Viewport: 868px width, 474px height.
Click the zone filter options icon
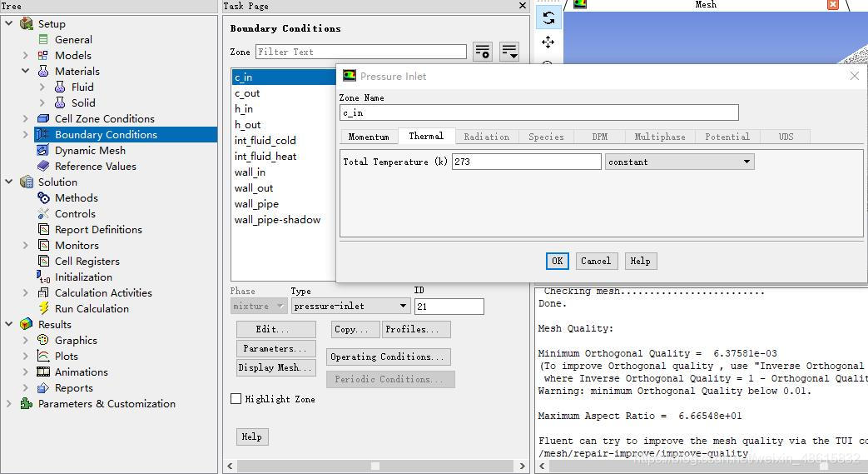point(483,52)
